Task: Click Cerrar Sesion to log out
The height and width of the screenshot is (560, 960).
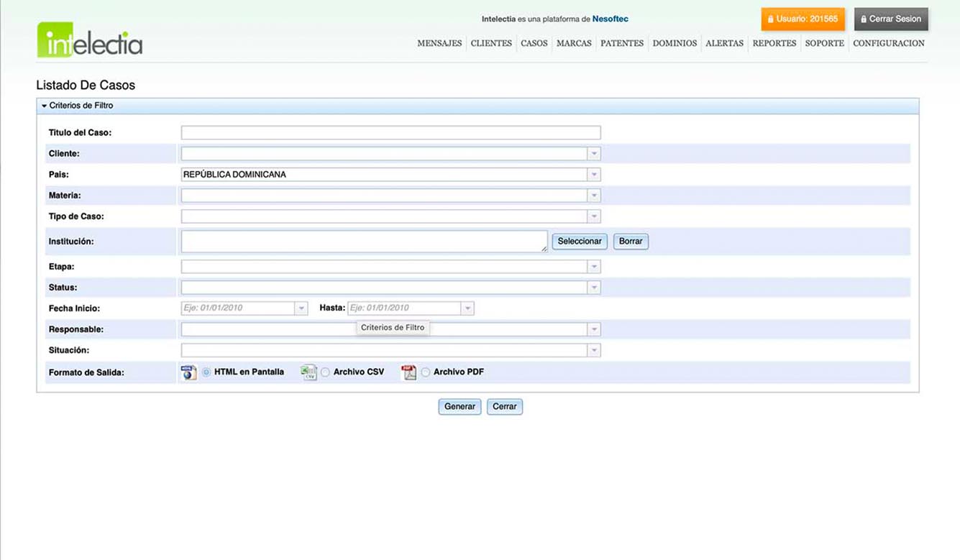Action: coord(890,19)
